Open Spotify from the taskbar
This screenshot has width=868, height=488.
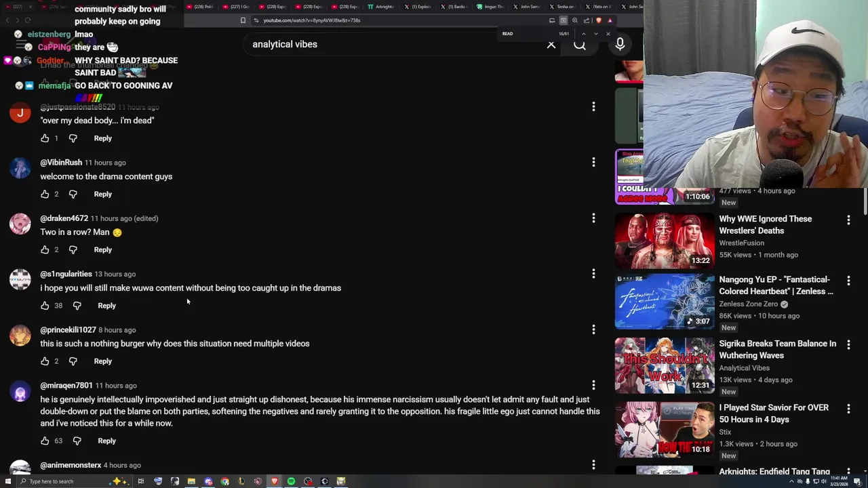click(292, 481)
